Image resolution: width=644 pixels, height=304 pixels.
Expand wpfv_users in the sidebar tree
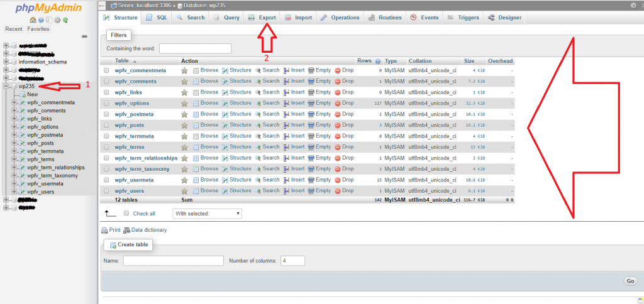pyautogui.click(x=14, y=192)
